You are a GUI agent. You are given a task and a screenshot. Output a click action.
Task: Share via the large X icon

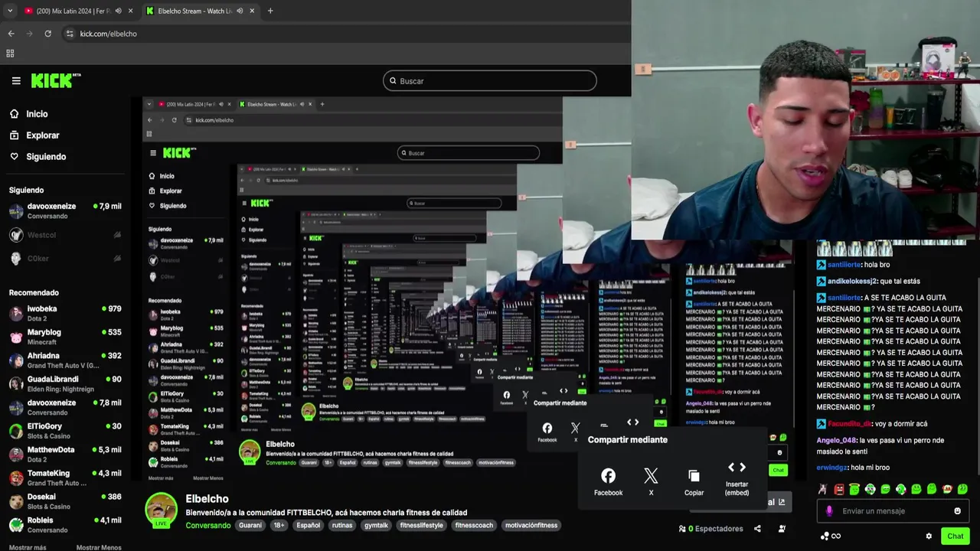point(651,476)
